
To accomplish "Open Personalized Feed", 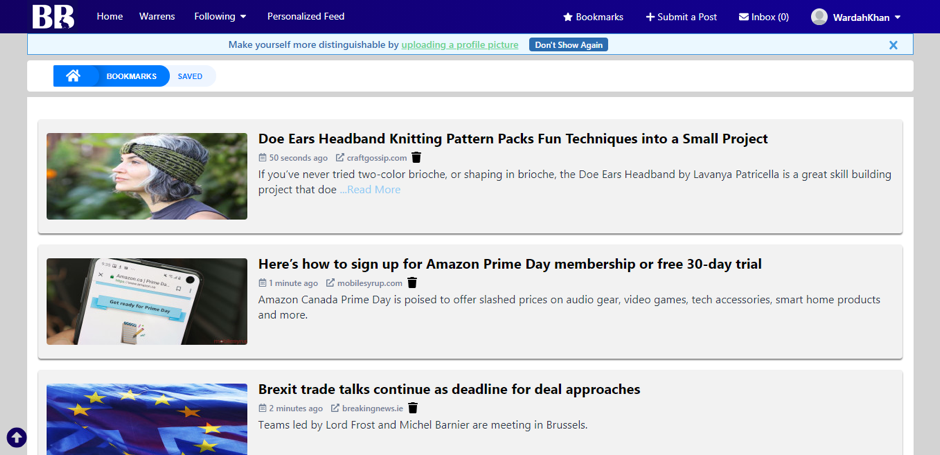I will pos(306,17).
